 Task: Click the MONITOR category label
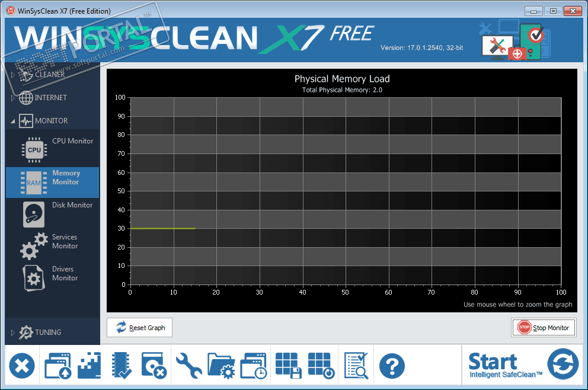click(x=52, y=121)
